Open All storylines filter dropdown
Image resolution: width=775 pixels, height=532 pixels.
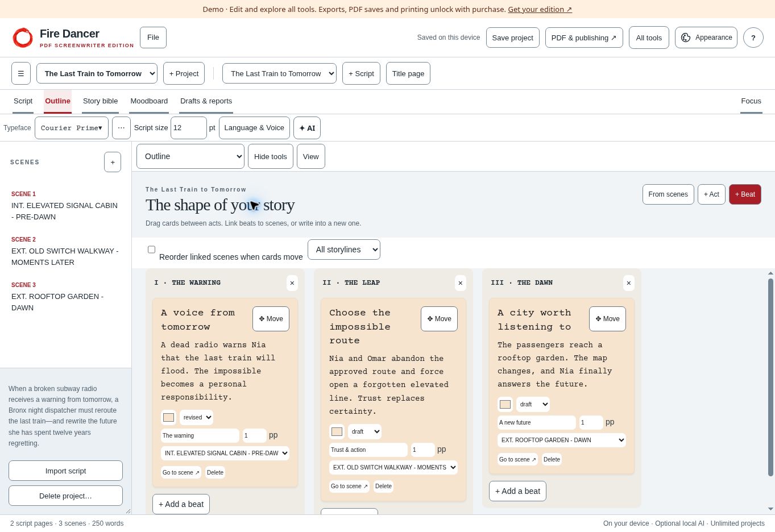pyautogui.click(x=344, y=250)
